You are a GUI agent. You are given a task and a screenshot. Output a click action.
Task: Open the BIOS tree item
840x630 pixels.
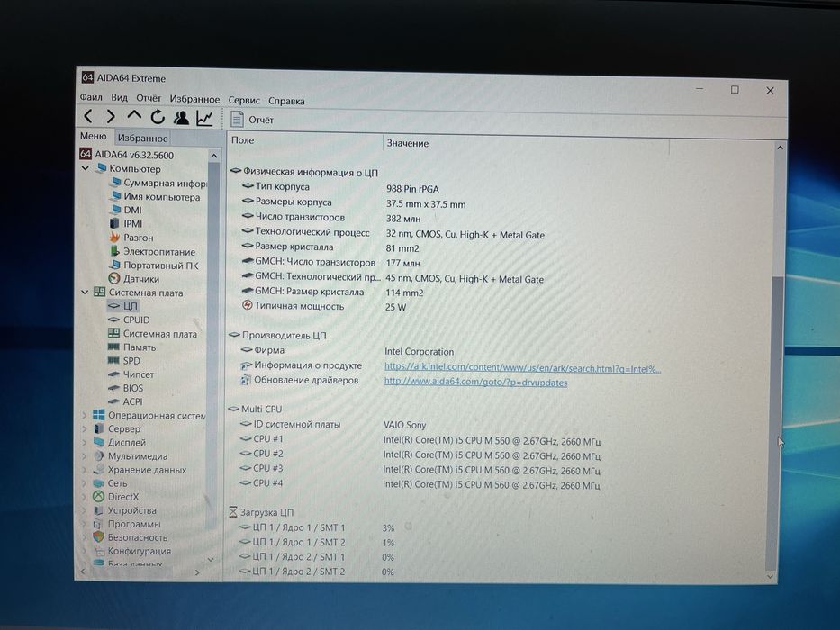[125, 387]
